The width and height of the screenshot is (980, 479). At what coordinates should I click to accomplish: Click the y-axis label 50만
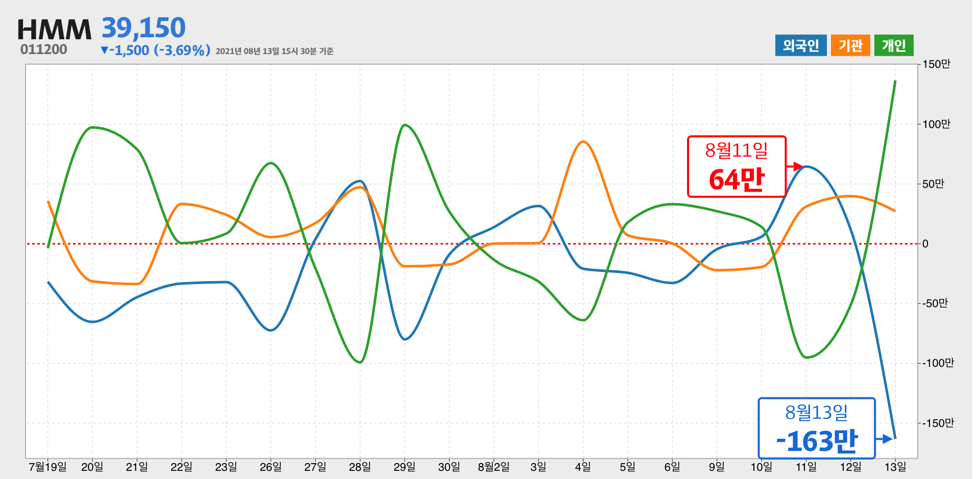pyautogui.click(x=933, y=184)
